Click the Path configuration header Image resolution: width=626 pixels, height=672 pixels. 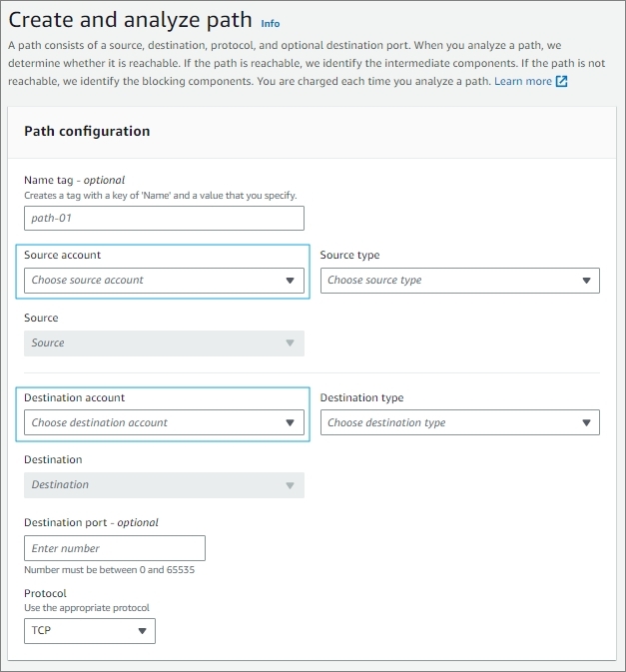[87, 131]
